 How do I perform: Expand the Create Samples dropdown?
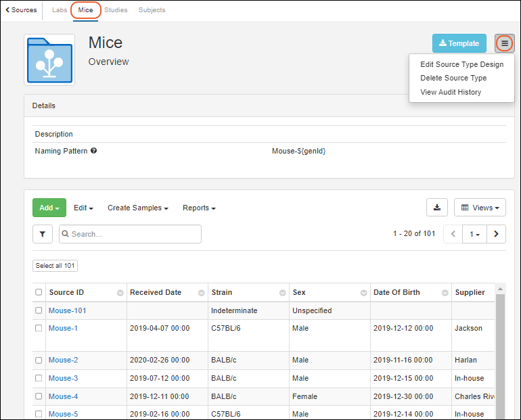click(138, 208)
